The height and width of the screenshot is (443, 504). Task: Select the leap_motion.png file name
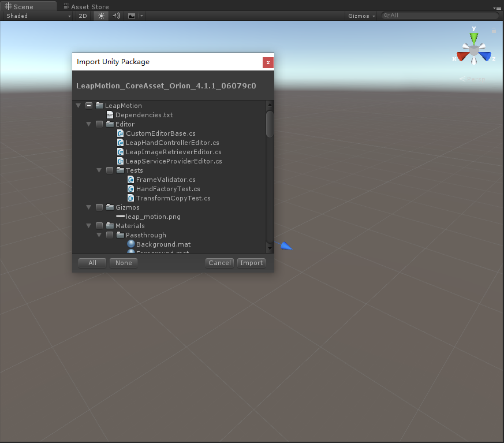[x=153, y=217]
